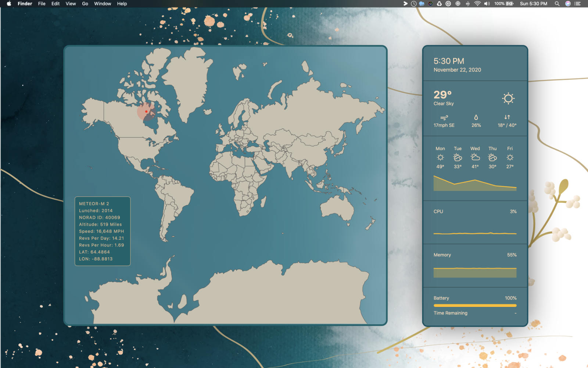Click the Revs Per Hour: 1.69 line
This screenshot has height=368, width=588.
[101, 245]
